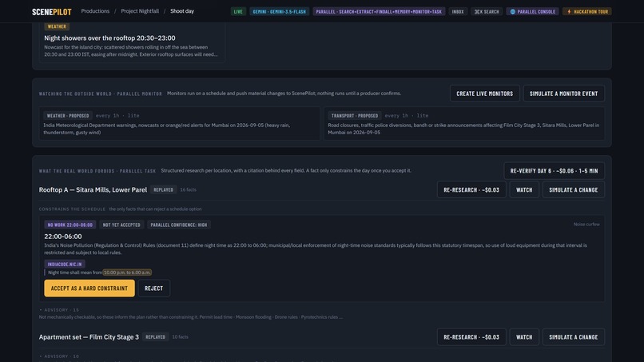The image size is (644, 362).
Task: Open the INDIACODE.NIC.IN citation source
Action: click(65, 265)
